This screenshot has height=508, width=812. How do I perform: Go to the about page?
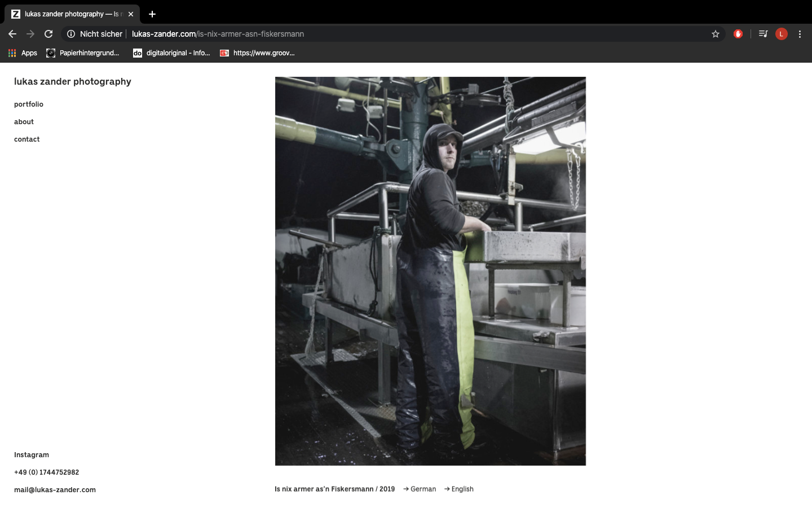tap(24, 122)
